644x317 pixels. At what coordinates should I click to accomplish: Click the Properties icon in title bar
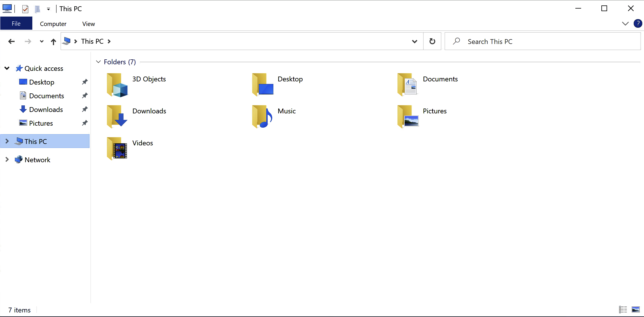tap(25, 9)
